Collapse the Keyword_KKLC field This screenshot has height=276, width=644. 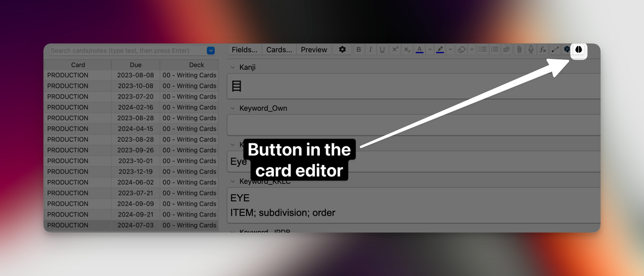(x=233, y=181)
